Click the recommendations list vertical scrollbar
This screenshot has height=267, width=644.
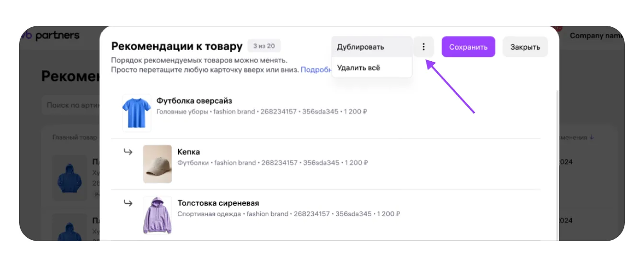point(556,163)
